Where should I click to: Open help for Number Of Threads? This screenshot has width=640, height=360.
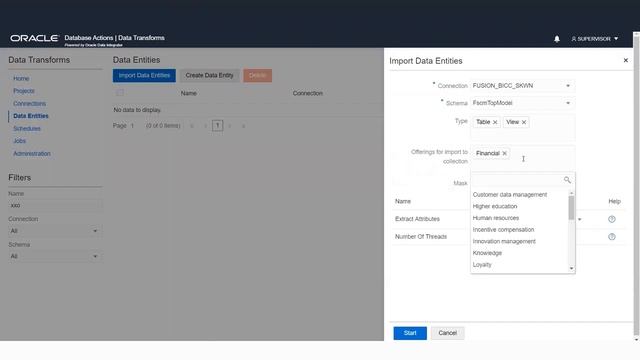click(x=611, y=237)
